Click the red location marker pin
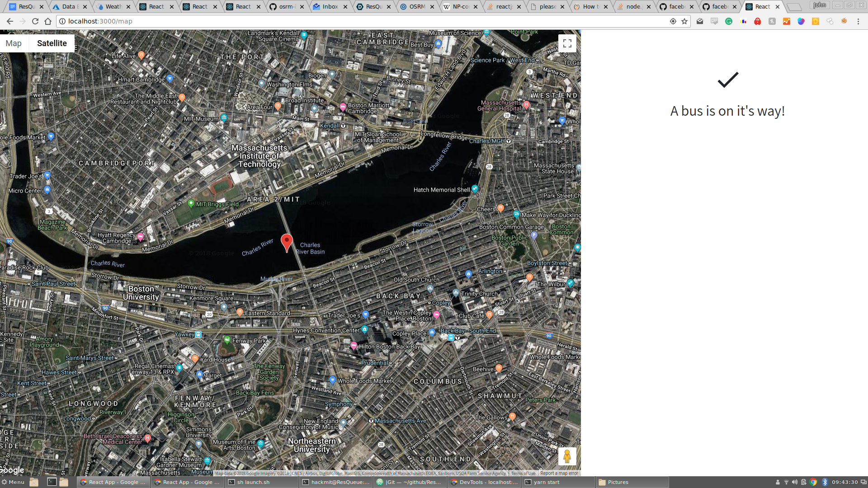Image resolution: width=868 pixels, height=488 pixels. (x=287, y=242)
